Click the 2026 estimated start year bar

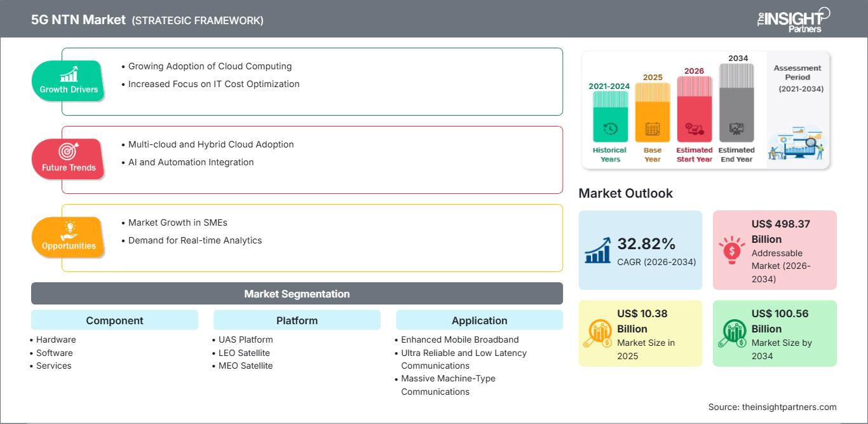click(x=694, y=109)
